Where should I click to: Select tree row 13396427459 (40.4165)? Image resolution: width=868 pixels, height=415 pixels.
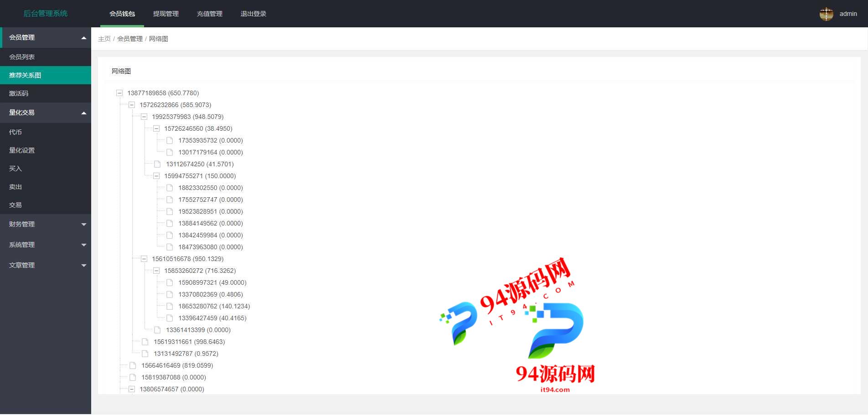click(x=212, y=318)
